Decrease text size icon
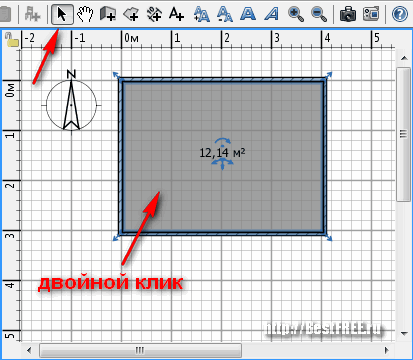The image size is (413, 360). (225, 15)
